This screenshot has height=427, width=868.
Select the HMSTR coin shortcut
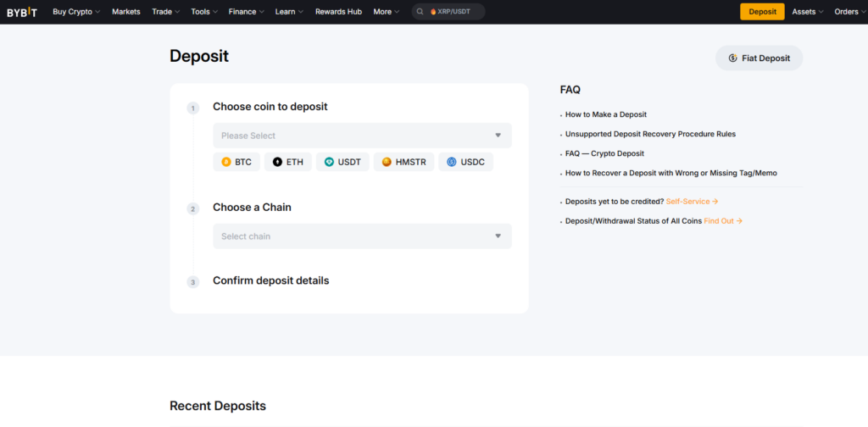pos(403,162)
